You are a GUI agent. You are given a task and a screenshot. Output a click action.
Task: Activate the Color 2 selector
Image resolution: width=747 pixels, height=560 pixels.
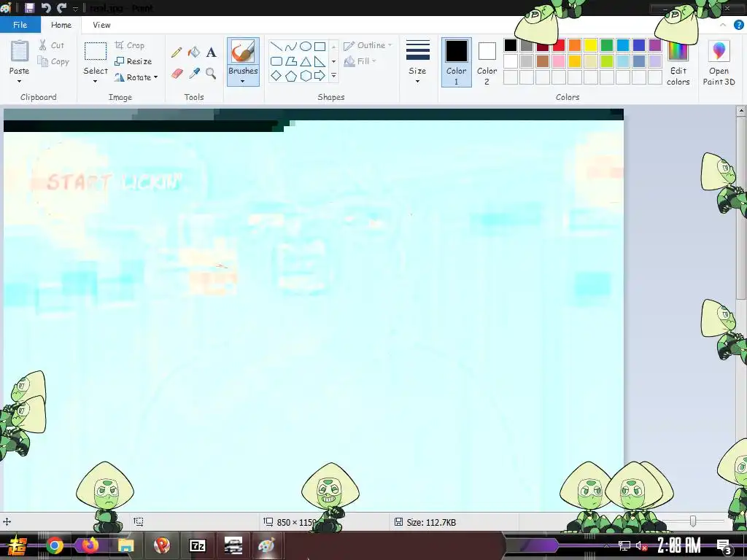487,63
